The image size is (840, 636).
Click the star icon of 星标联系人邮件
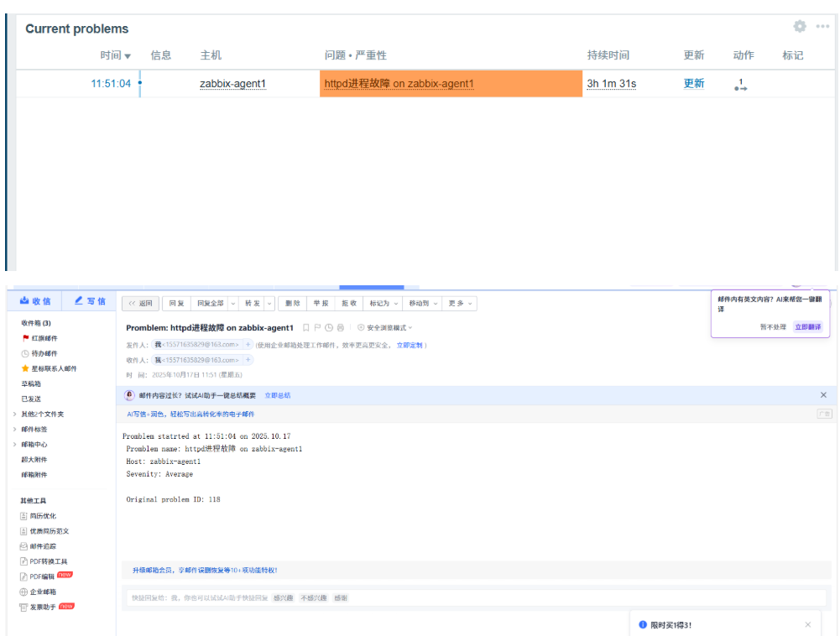pos(25,368)
